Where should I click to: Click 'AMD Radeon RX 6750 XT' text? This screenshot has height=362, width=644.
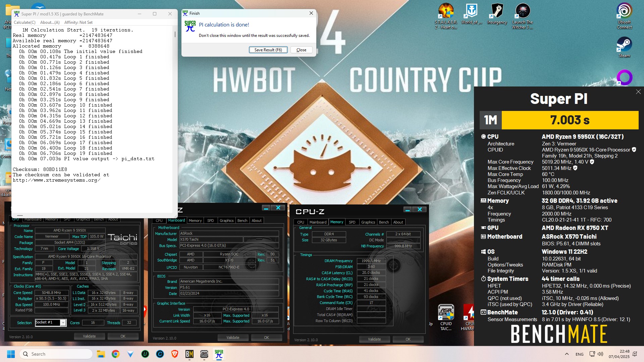[x=575, y=228]
